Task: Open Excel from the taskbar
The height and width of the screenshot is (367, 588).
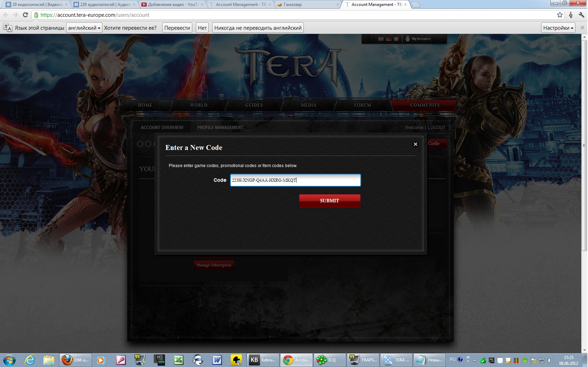Action: click(x=179, y=360)
